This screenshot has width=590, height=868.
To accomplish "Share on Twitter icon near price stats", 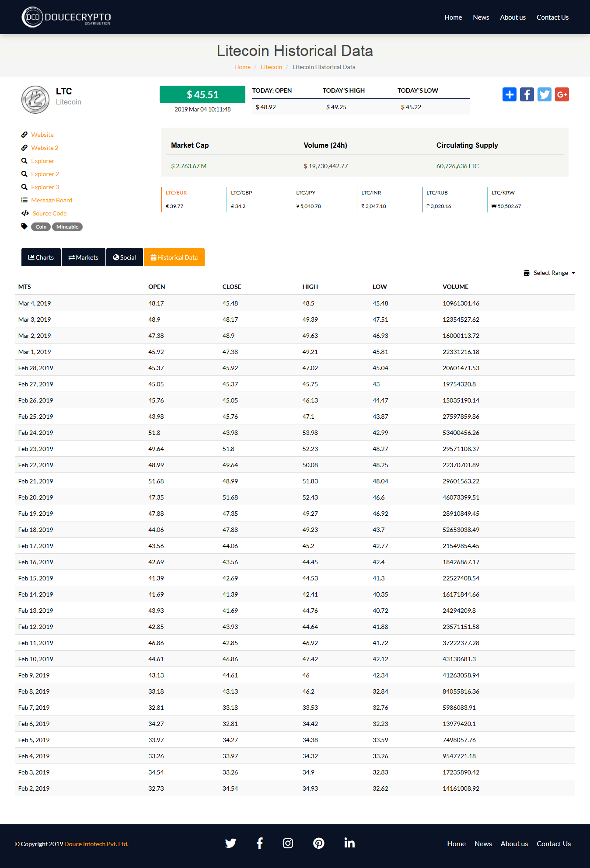I will (x=545, y=94).
